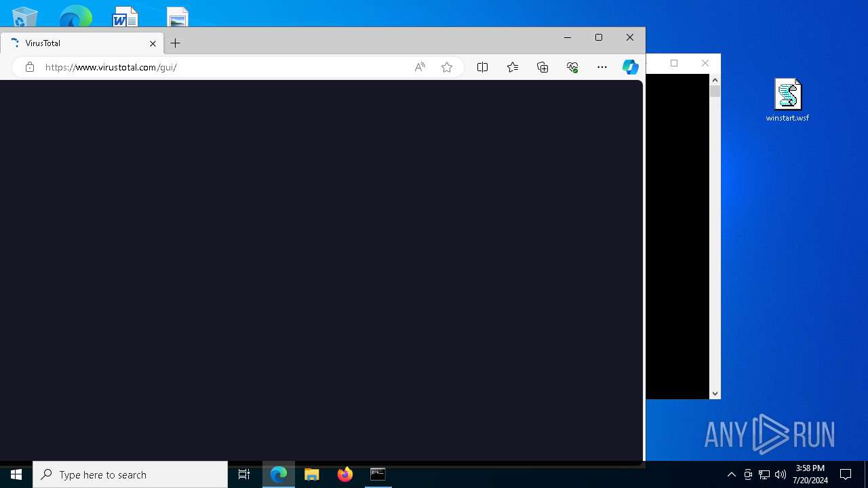View site information lock icon

(30, 67)
